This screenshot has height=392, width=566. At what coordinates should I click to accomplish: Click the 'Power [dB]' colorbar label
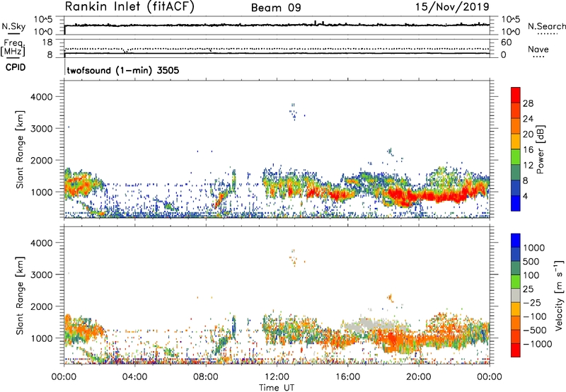[x=540, y=149]
